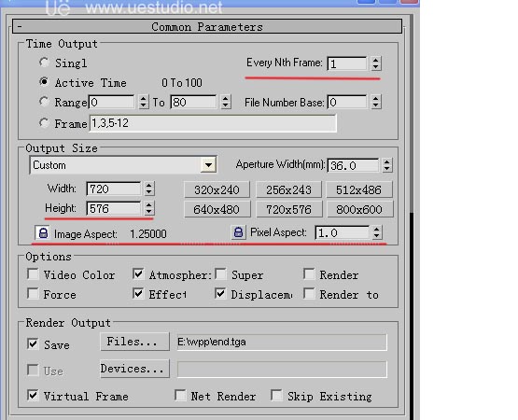Viewport: 518px width, 420px height.
Task: Click the Aperture Width spinner arrows
Action: pyautogui.click(x=387, y=165)
